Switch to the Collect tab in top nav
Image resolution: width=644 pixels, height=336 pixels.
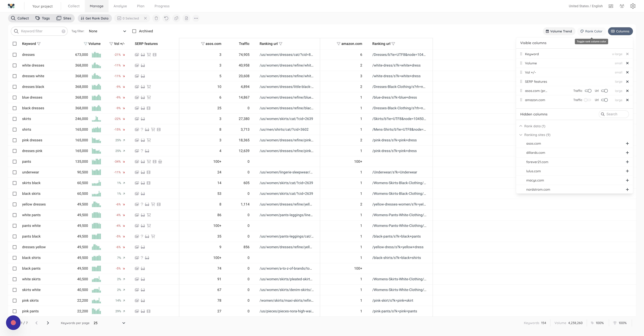click(74, 6)
